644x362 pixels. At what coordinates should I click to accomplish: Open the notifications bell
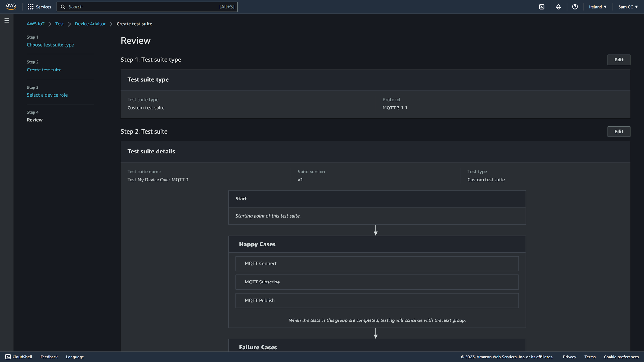(x=558, y=7)
